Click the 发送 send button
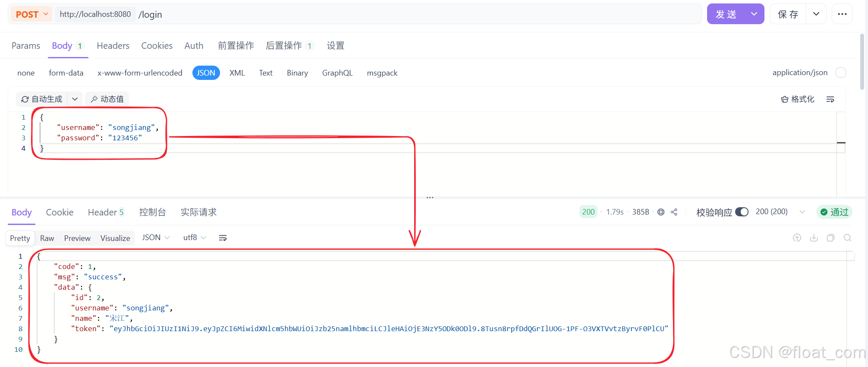The width and height of the screenshot is (868, 367). tap(726, 14)
